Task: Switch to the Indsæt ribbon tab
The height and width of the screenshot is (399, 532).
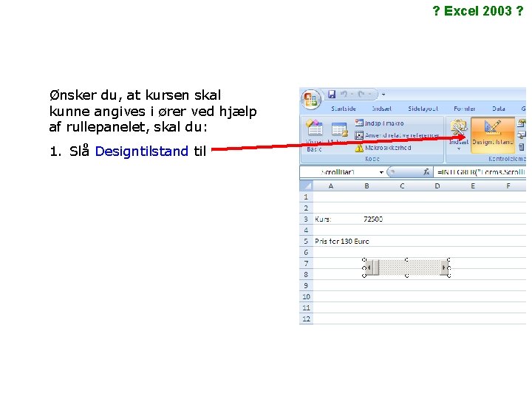Action: click(381, 109)
